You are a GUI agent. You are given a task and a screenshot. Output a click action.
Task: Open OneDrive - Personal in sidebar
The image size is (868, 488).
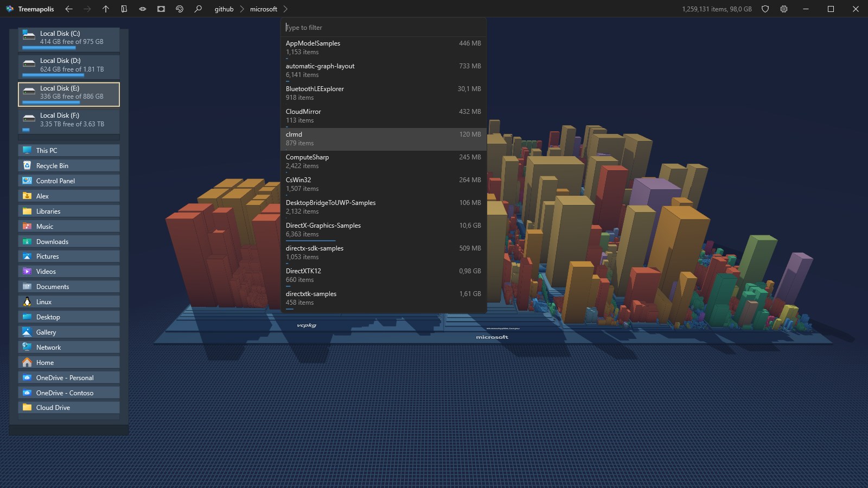pyautogui.click(x=69, y=377)
